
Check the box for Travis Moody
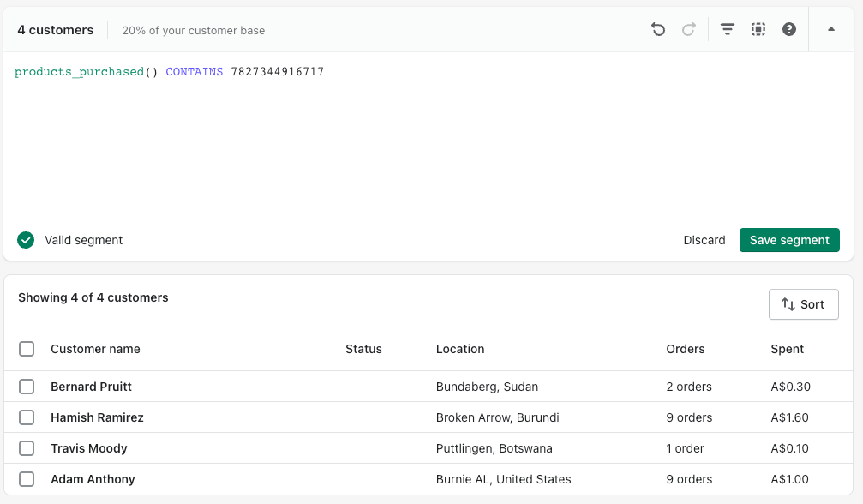click(27, 448)
